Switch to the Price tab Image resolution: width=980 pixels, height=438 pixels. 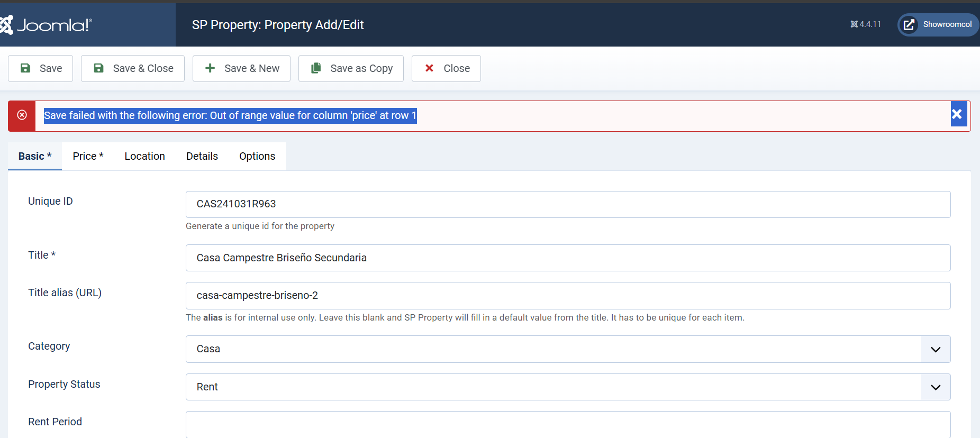(x=88, y=156)
